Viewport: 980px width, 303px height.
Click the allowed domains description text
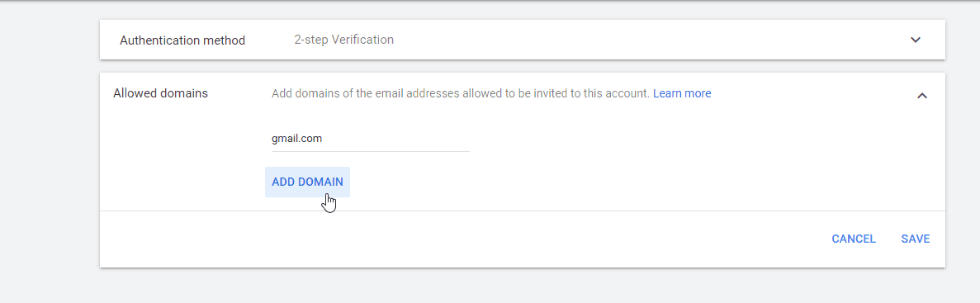click(461, 94)
